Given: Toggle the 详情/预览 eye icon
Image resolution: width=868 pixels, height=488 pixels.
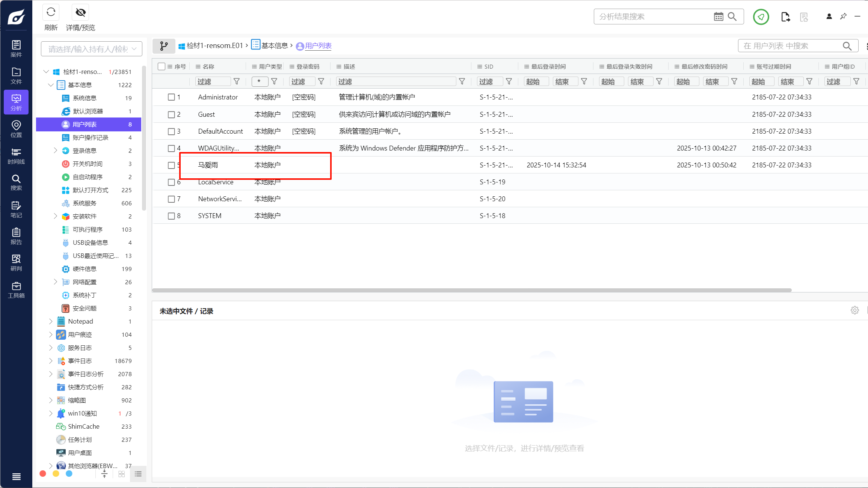Looking at the screenshot, I should (x=80, y=12).
